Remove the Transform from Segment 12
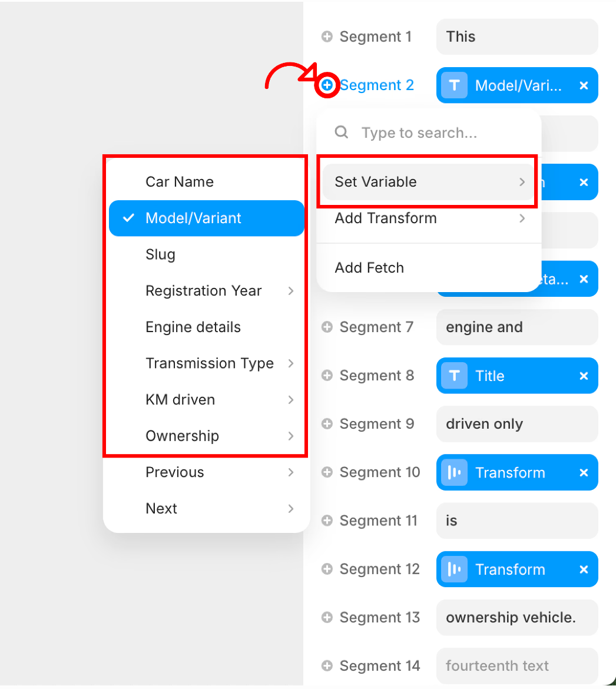The image size is (616, 689). coord(584,569)
